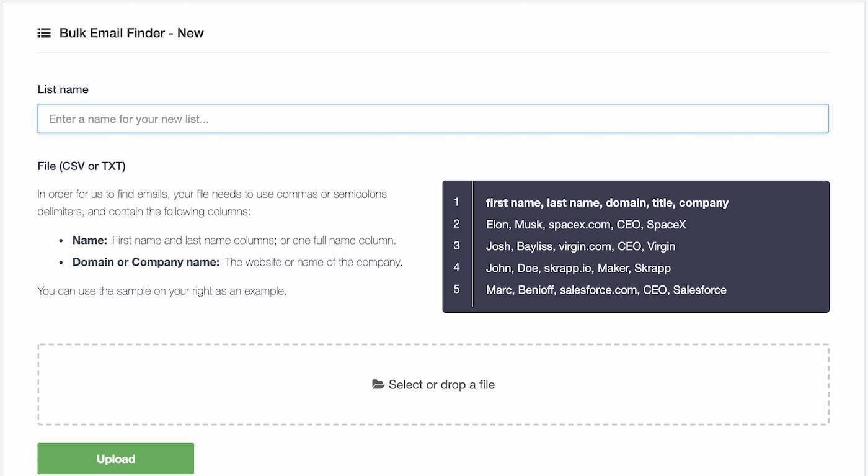Click the Marc Benioff Salesforce sample line
Screen dimensions: 868x476
(606, 290)
